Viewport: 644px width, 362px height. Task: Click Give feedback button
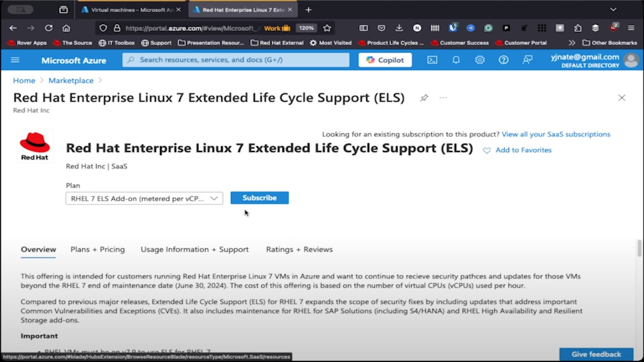[596, 354]
